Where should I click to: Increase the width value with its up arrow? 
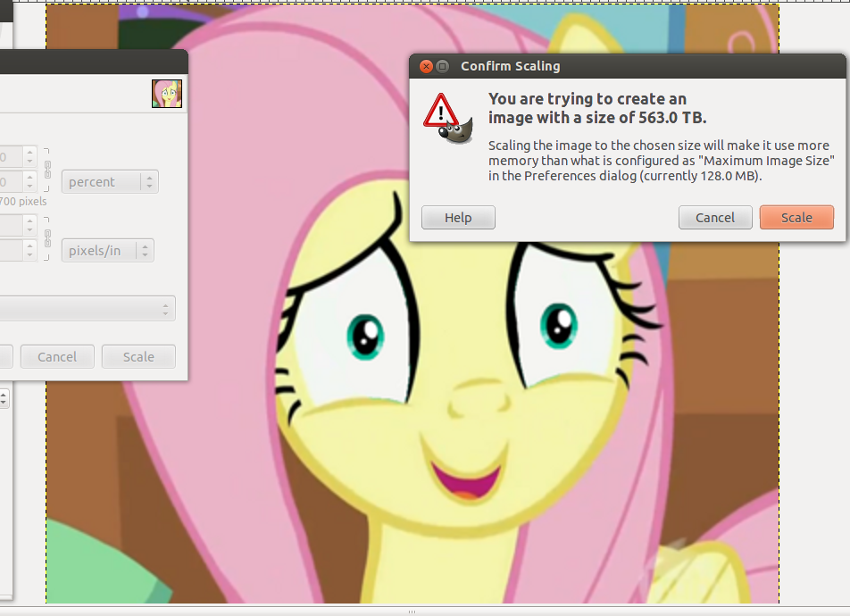(29, 153)
